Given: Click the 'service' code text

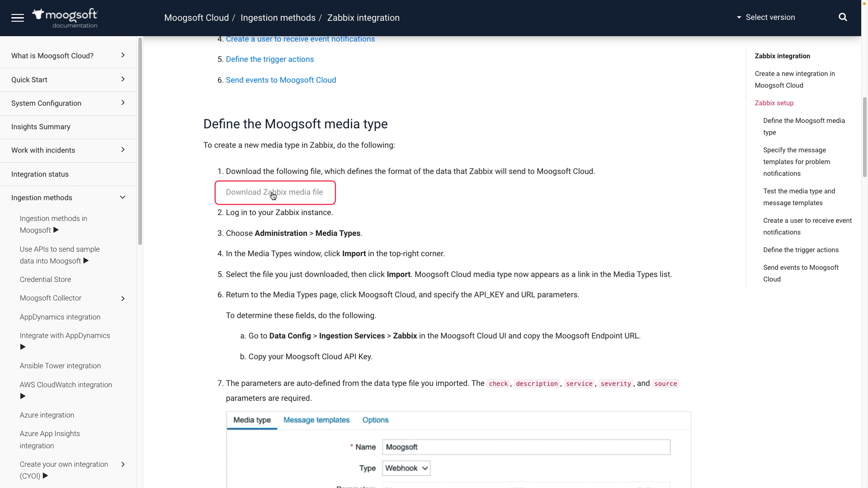Looking at the screenshot, I should coord(579,384).
